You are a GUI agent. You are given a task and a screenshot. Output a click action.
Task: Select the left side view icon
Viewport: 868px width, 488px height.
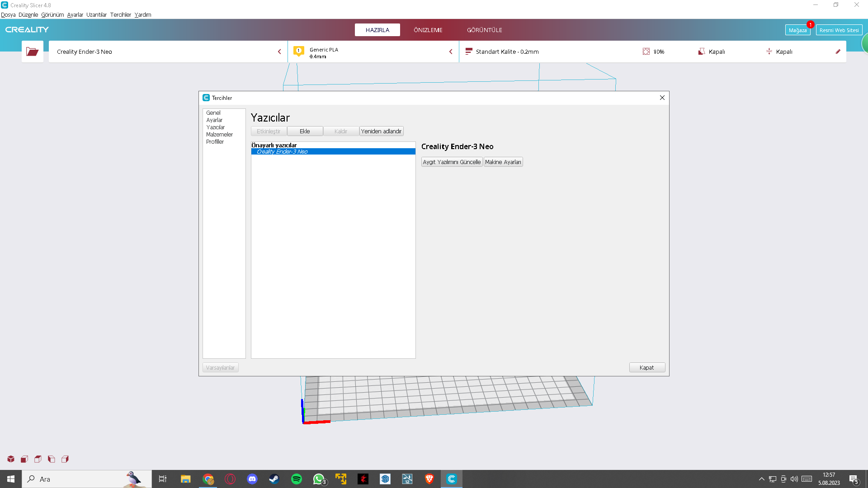coord(52,459)
